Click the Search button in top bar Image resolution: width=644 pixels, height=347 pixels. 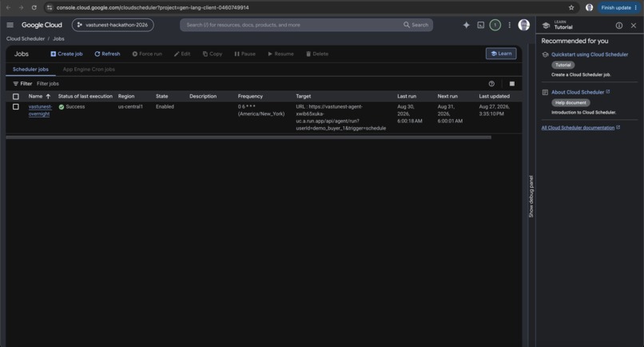416,25
